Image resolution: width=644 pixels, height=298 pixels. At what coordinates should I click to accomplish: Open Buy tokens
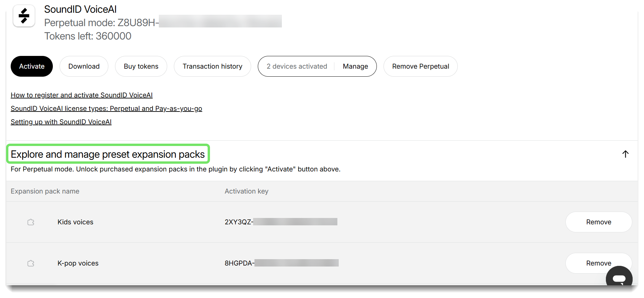[141, 66]
